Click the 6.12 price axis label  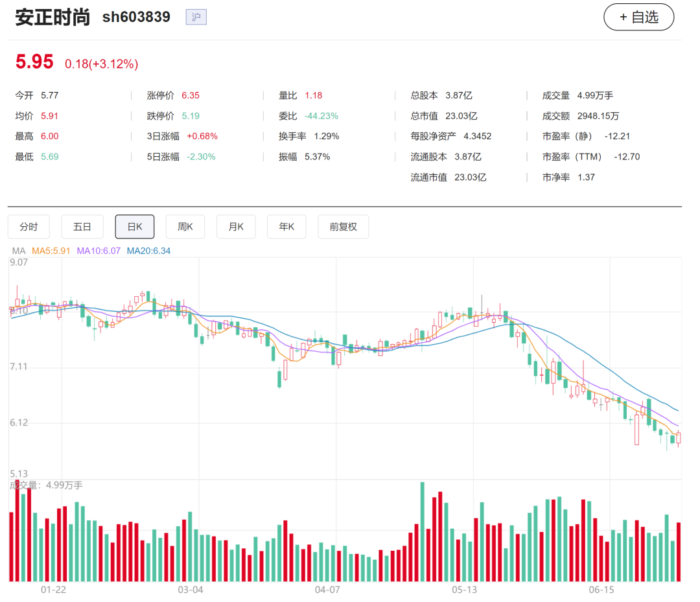[19, 423]
